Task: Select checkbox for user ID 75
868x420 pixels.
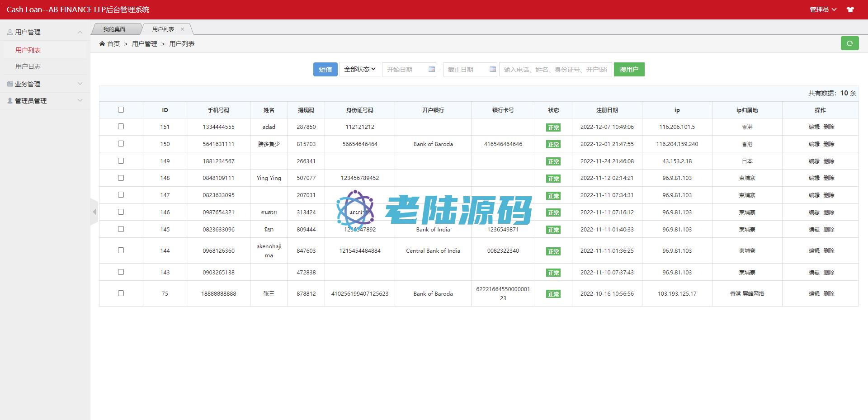Action: point(121,293)
